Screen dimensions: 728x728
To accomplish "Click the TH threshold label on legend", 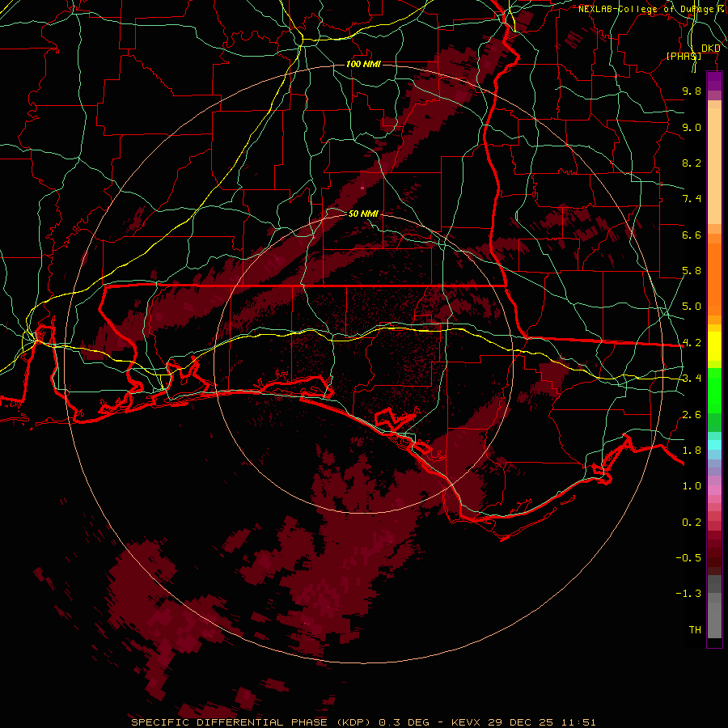I will (x=695, y=630).
